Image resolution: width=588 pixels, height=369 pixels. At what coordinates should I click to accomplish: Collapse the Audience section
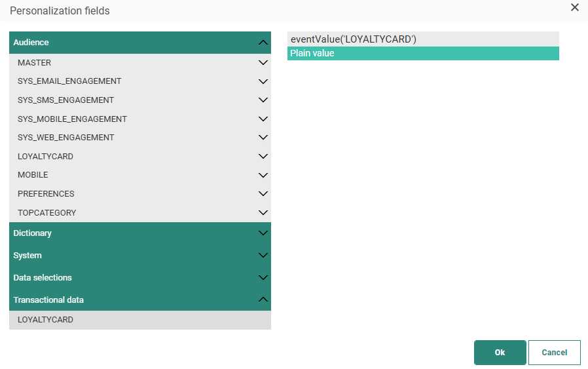click(263, 43)
